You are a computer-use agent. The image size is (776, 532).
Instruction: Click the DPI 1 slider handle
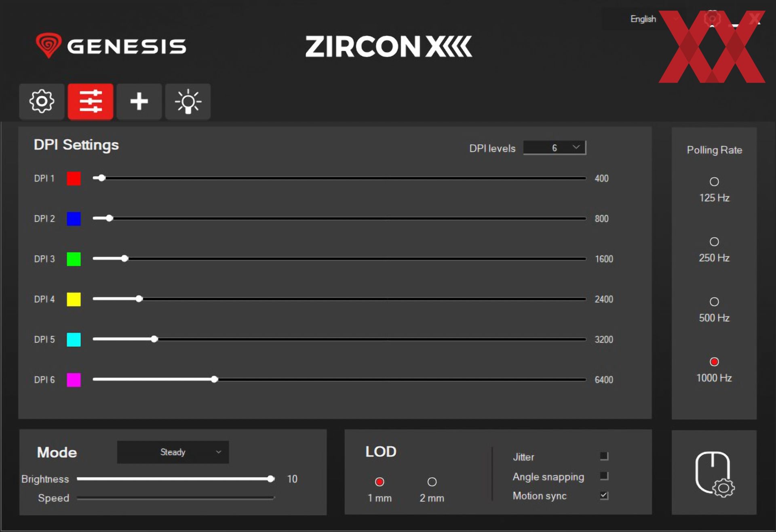coord(102,178)
